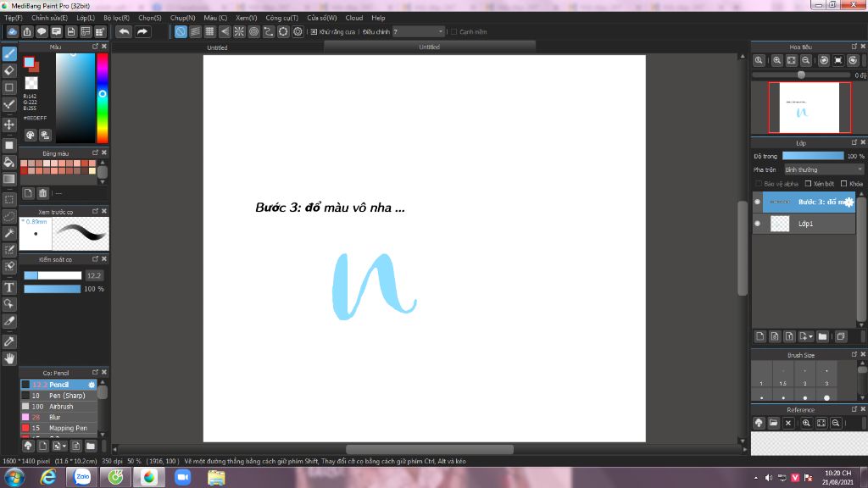Image resolution: width=868 pixels, height=488 pixels.
Task: Enable the radial snap guide
Action: [239, 31]
